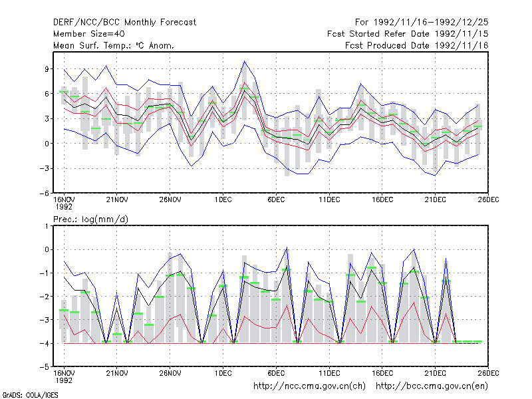The image size is (532, 399).
Task: Click the -5 value on precipitation y-axis
Action: point(44,367)
